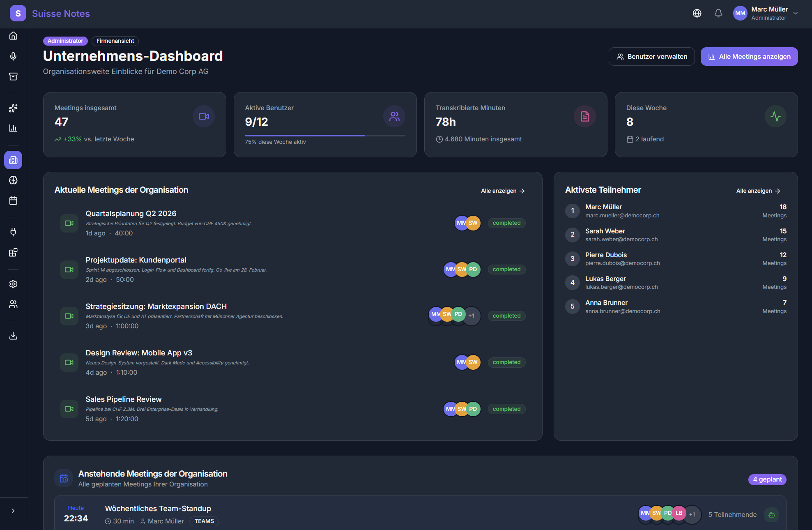Click the AI sparkles icon in sidebar
The height and width of the screenshot is (530, 812).
coord(13,108)
